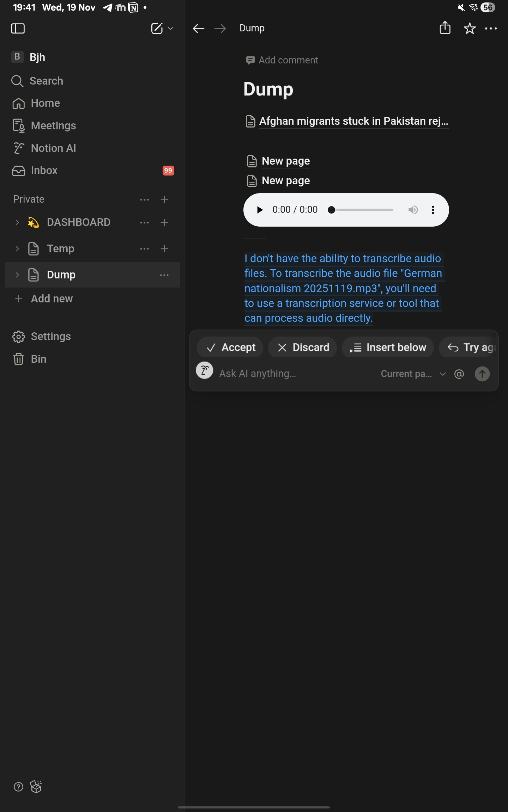Open Notion AI from sidebar
This screenshot has height=812, width=508.
[53, 148]
